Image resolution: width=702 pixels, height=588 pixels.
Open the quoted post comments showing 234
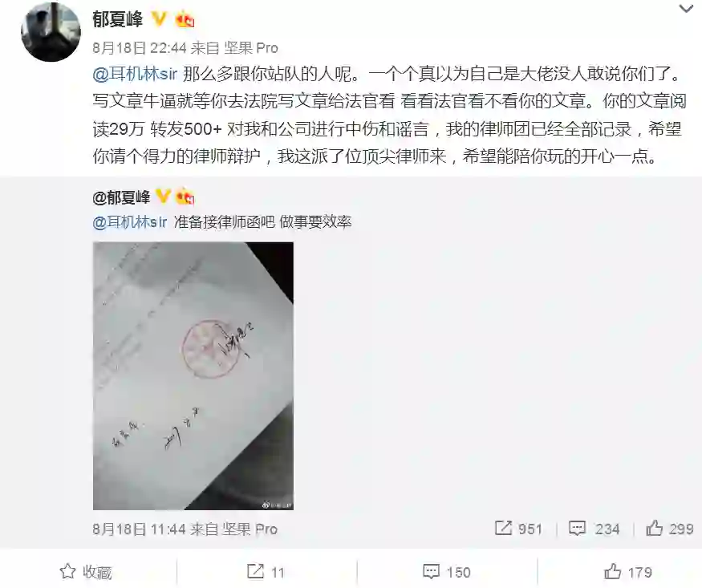point(594,529)
